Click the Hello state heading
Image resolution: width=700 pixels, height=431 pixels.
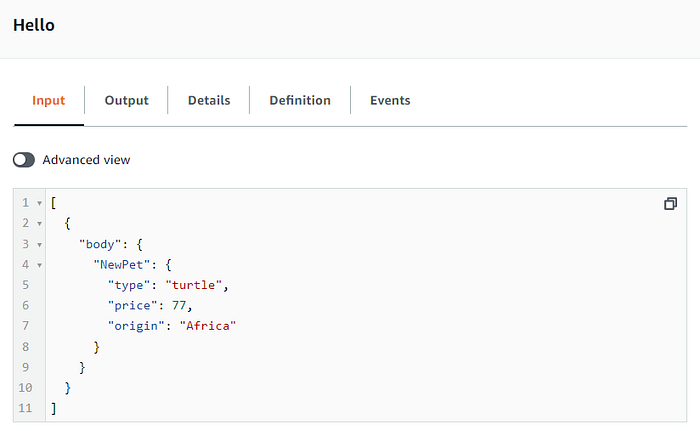pyautogui.click(x=34, y=25)
